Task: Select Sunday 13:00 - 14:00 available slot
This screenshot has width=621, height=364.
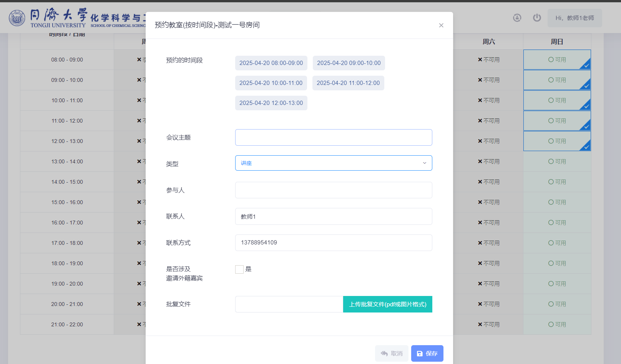Action: pos(557,161)
